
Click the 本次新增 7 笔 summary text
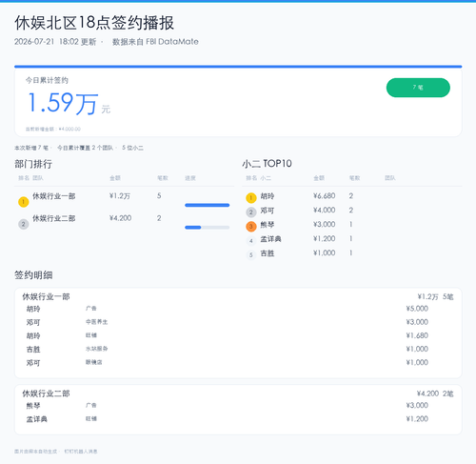(31, 148)
